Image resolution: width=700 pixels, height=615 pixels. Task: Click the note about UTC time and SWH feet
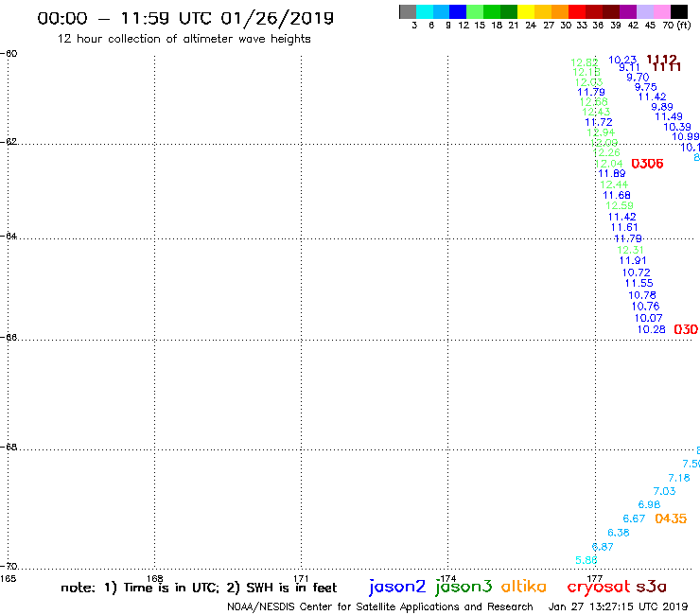[199, 588]
